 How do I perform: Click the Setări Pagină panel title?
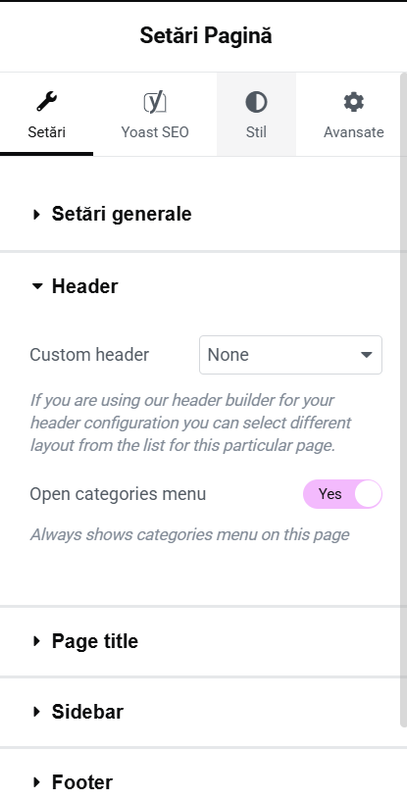[206, 36]
